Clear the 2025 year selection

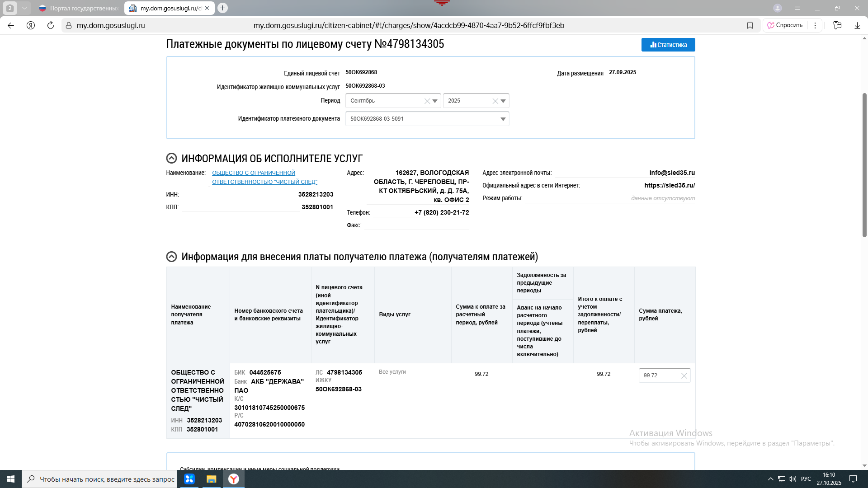pyautogui.click(x=495, y=101)
